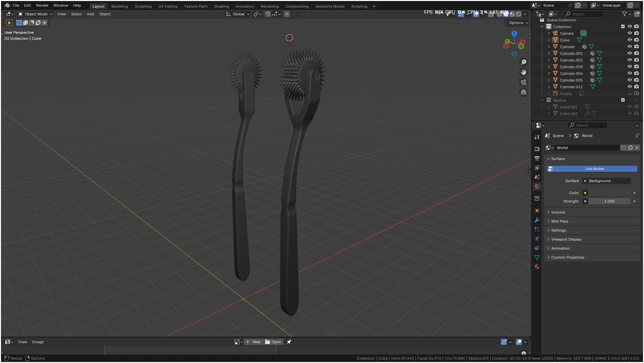Click the pan hand viewport icon
The width and height of the screenshot is (644, 363).
pos(524,72)
